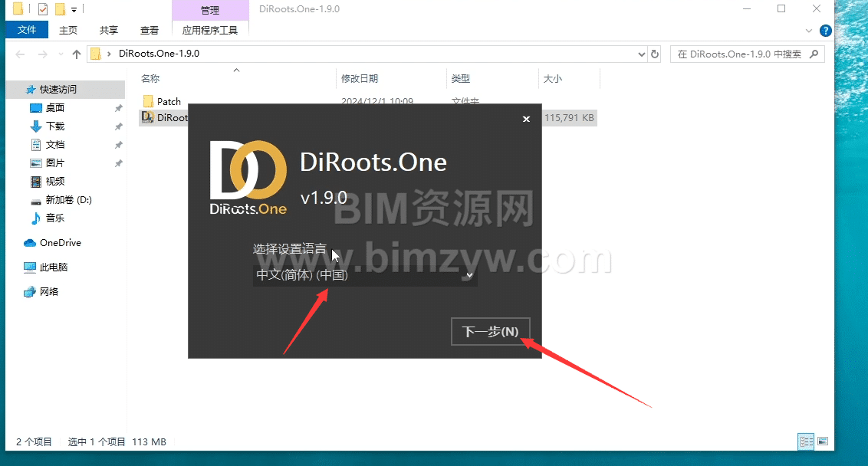
Task: Open 下载 in the navigation pane
Action: [54, 126]
